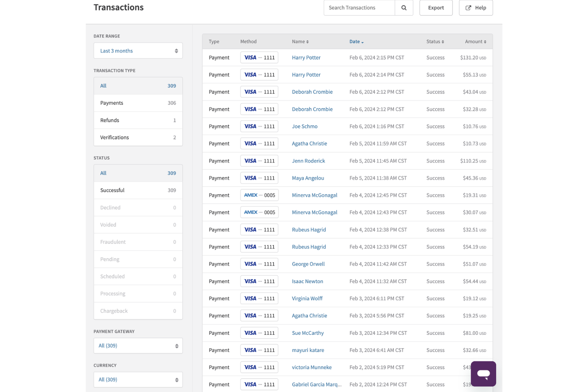
Task: Click the Export button
Action: (x=436, y=8)
